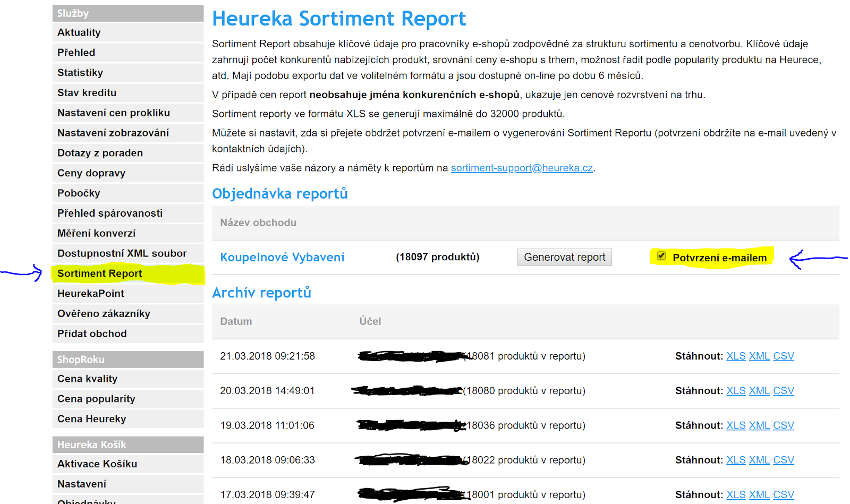Click the Účel column header
The width and height of the screenshot is (850, 504).
point(370,321)
